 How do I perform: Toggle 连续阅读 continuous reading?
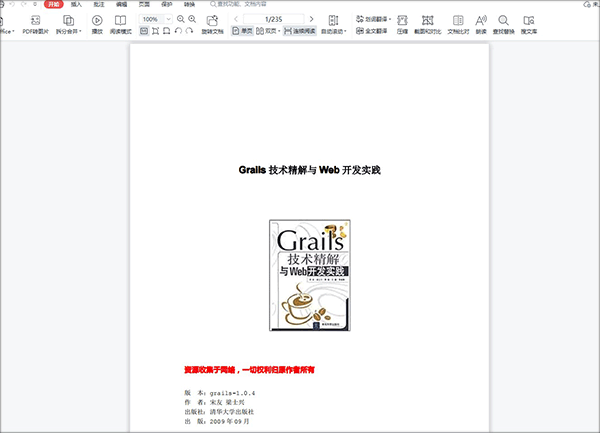(300, 31)
